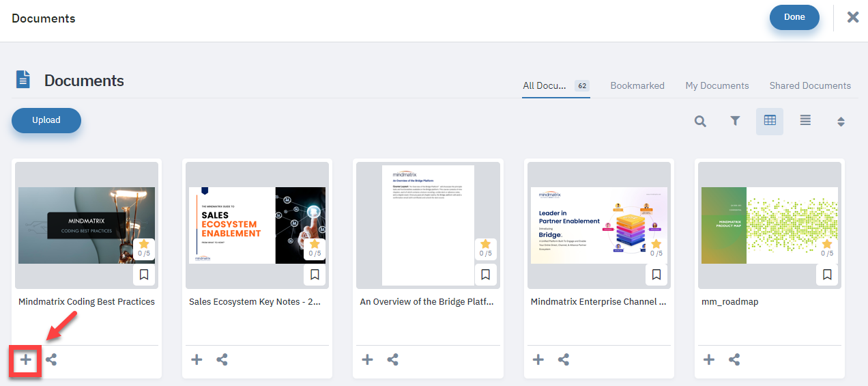Open the Mindmatrix Coding Best Practices thumbnail
The height and width of the screenshot is (386, 868).
click(87, 225)
